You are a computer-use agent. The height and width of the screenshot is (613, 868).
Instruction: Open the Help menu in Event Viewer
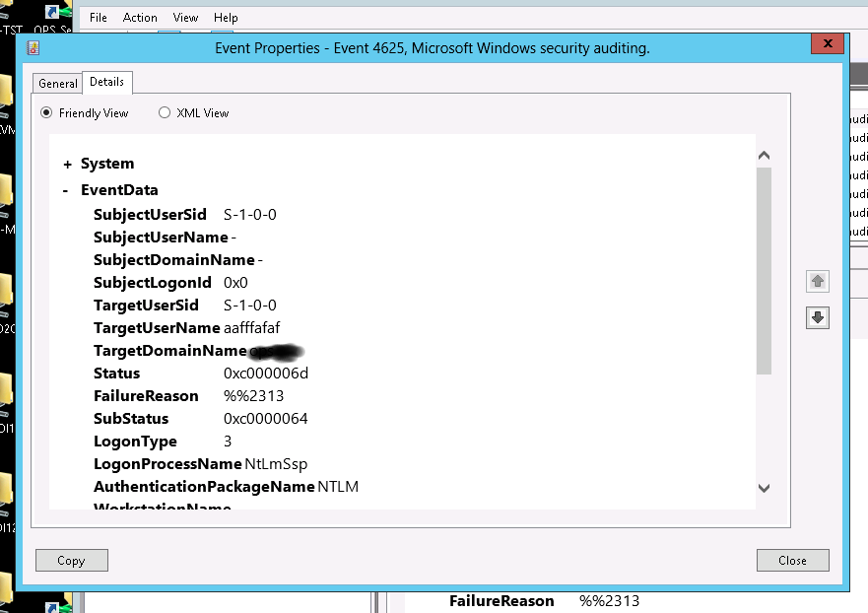(x=226, y=18)
